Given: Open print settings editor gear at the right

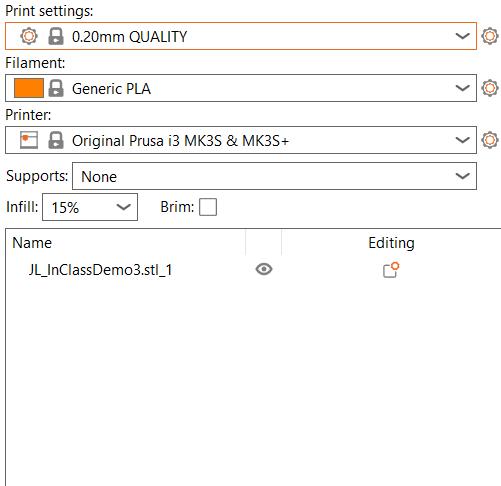Looking at the screenshot, I should tap(490, 36).
